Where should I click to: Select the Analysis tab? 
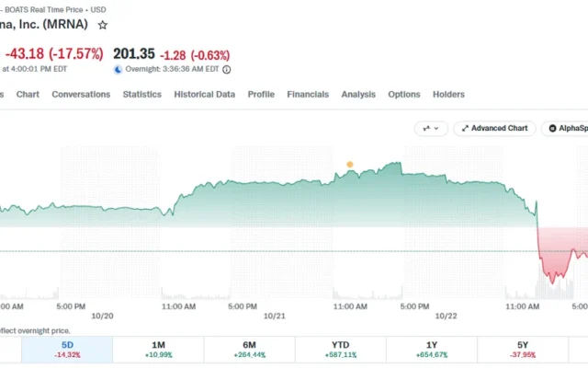(358, 94)
